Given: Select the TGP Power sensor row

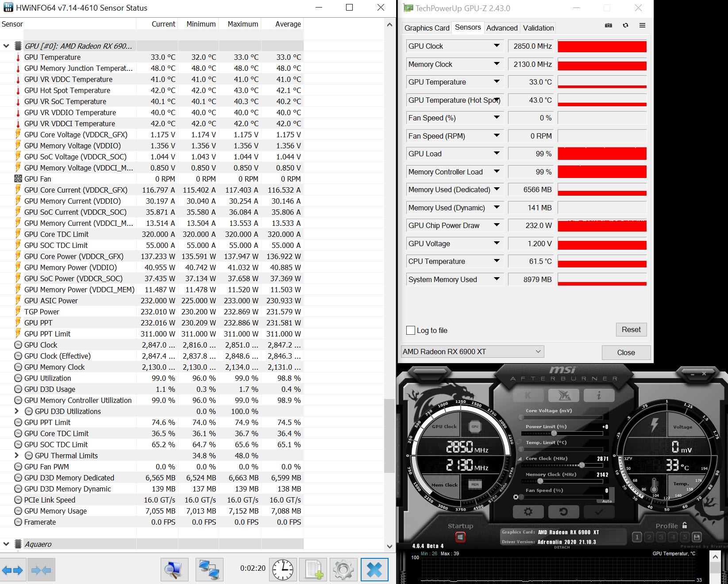Looking at the screenshot, I should (x=152, y=312).
